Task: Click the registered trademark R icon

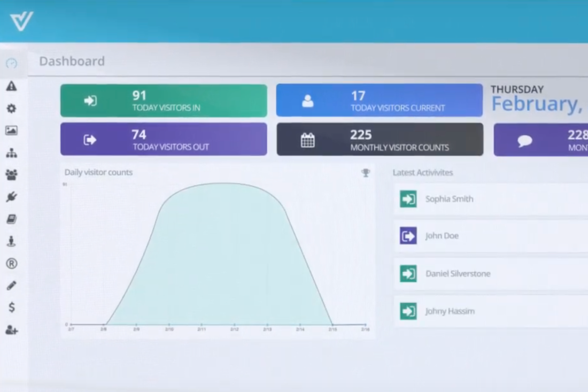Action: tap(11, 263)
